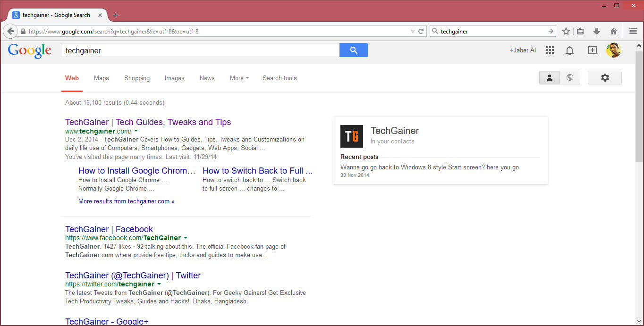
Task: Click the back navigation arrow
Action: point(10,31)
